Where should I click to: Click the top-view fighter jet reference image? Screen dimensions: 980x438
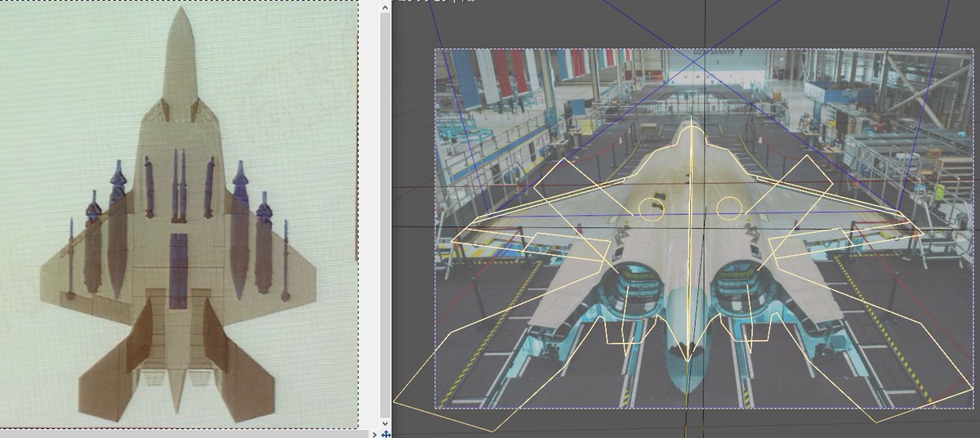click(178, 214)
